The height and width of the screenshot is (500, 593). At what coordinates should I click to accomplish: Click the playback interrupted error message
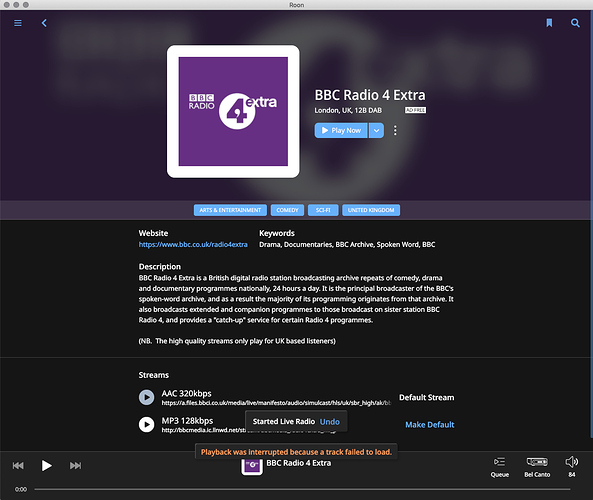pos(296,452)
